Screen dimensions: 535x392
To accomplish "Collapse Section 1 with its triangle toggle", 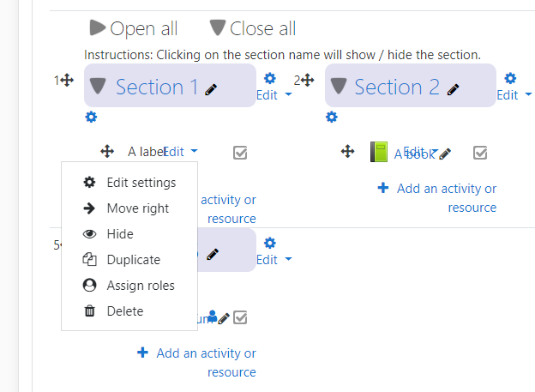I will coord(98,86).
